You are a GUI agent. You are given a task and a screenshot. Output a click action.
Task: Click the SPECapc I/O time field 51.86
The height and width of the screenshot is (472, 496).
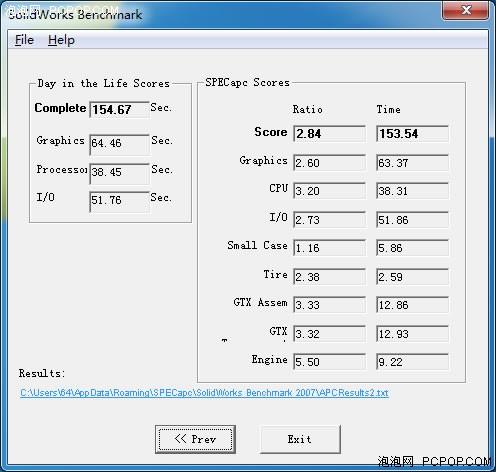point(412,220)
